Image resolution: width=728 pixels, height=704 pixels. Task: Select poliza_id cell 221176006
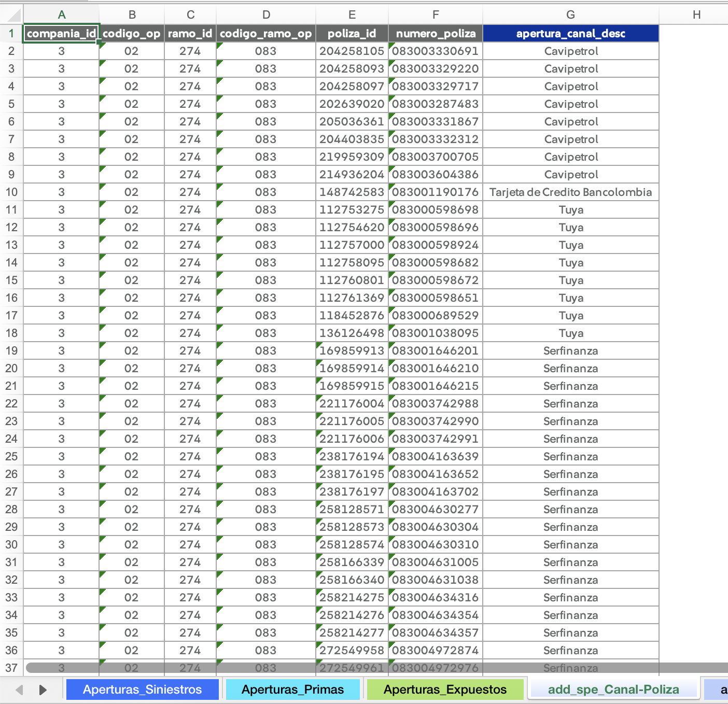pyautogui.click(x=352, y=439)
